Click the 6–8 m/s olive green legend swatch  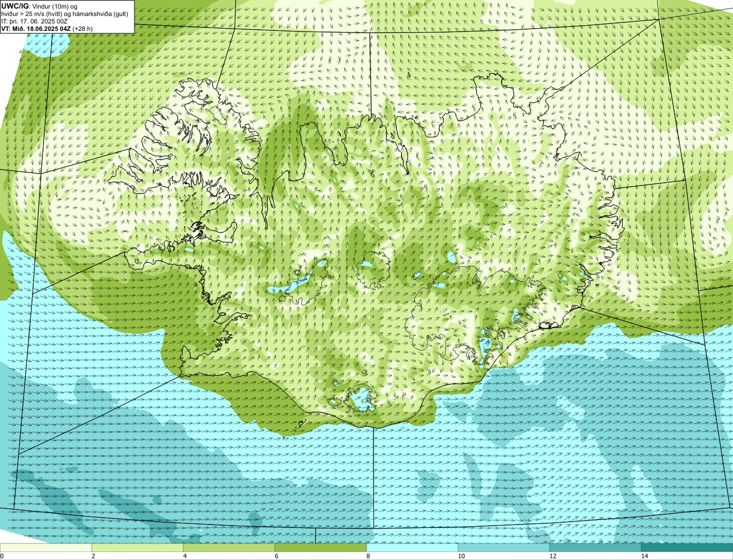tap(321, 547)
